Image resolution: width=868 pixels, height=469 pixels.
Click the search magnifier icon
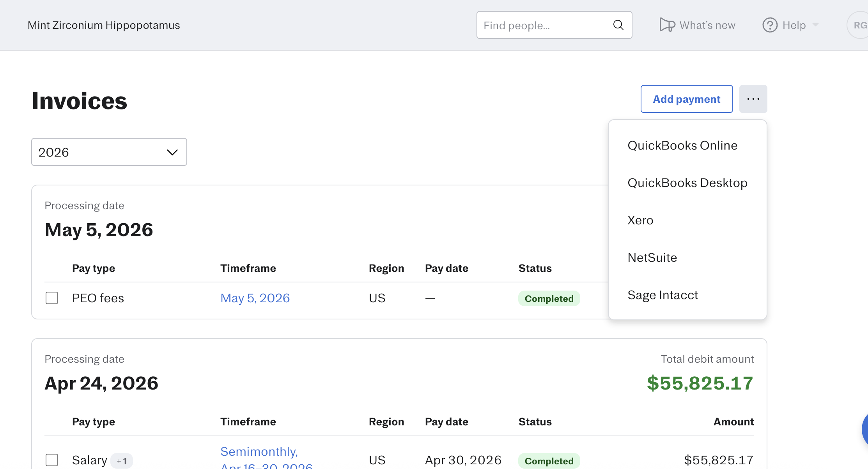click(618, 25)
